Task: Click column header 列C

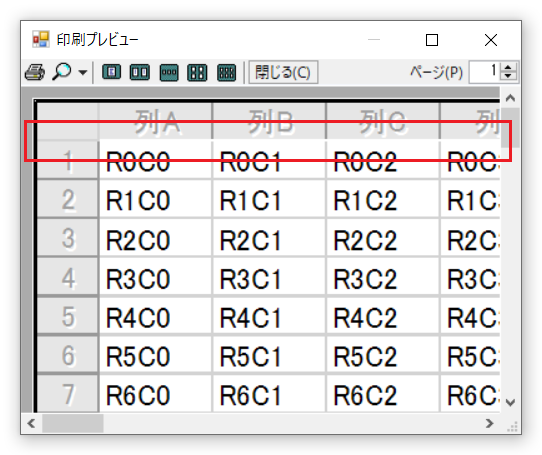Action: coord(383,122)
